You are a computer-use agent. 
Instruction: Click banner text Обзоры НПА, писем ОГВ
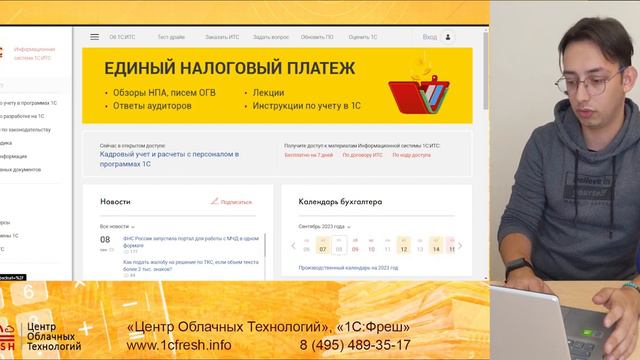[x=164, y=93]
